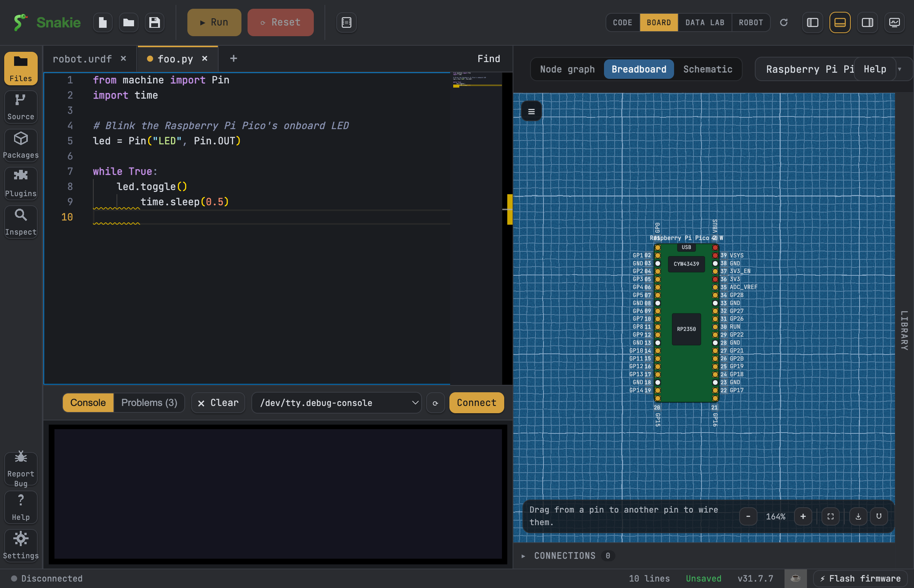Open the sidebar Help item
Image resolution: width=914 pixels, height=588 pixels.
21,507
